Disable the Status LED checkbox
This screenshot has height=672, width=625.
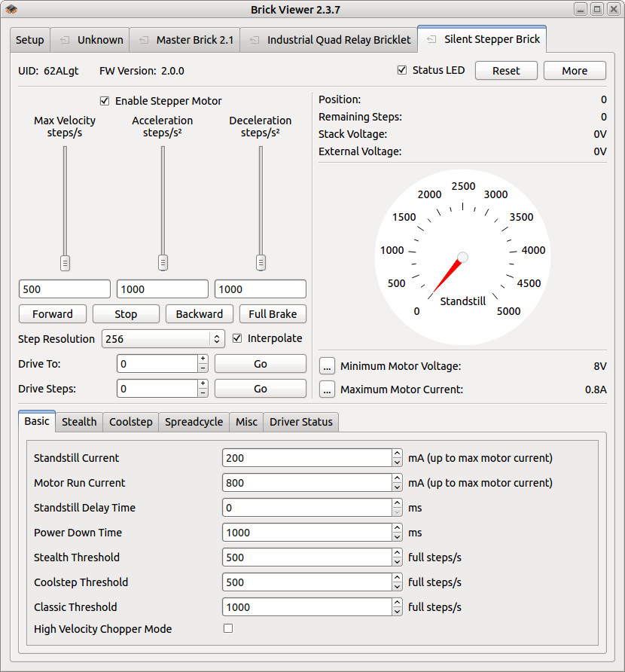[x=402, y=70]
